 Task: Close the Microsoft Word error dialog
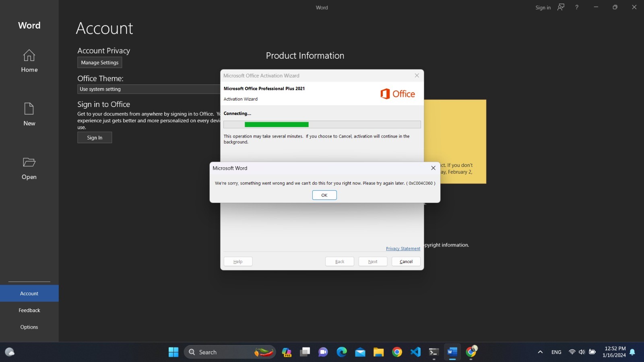click(433, 168)
